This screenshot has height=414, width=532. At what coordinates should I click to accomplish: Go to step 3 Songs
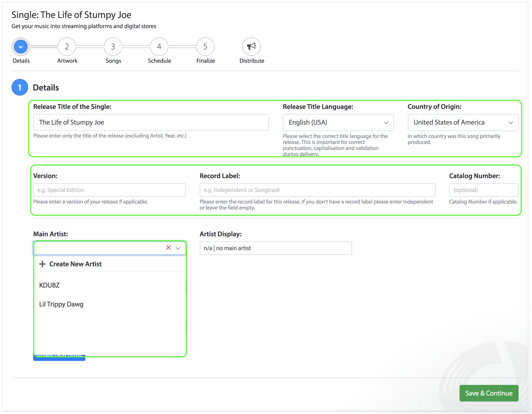click(x=113, y=47)
